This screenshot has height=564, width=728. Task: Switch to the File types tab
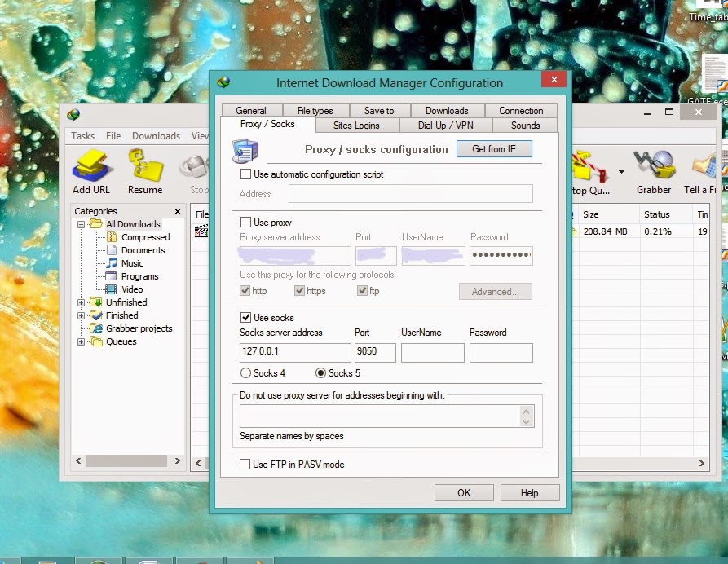pos(315,111)
